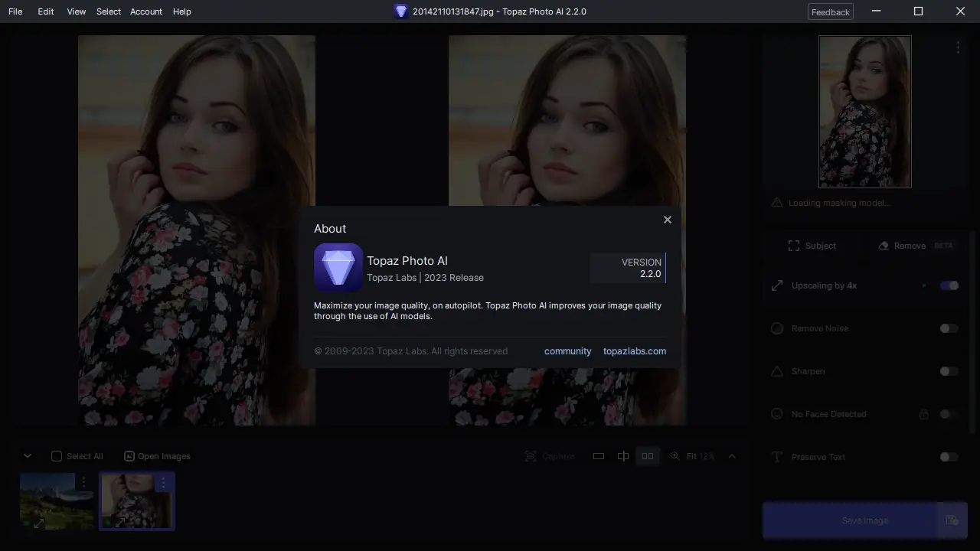The width and height of the screenshot is (980, 551).
Task: Open the landscape thumbnail three-dot menu
Action: click(84, 483)
